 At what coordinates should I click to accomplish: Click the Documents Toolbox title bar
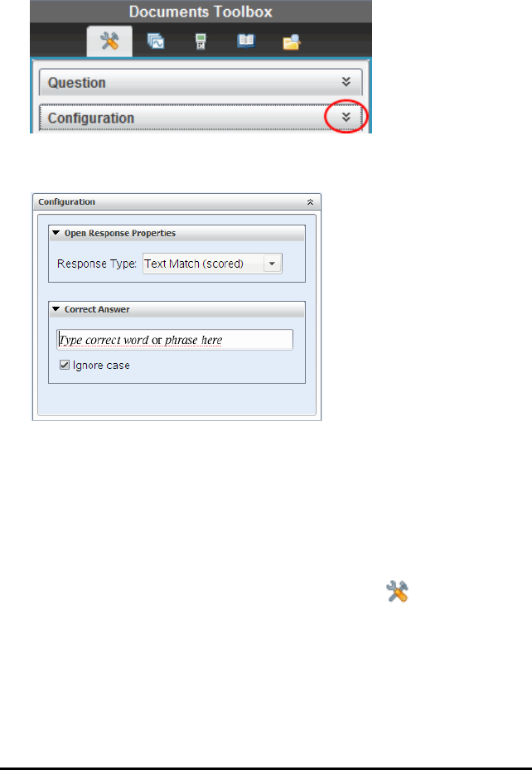(x=201, y=12)
